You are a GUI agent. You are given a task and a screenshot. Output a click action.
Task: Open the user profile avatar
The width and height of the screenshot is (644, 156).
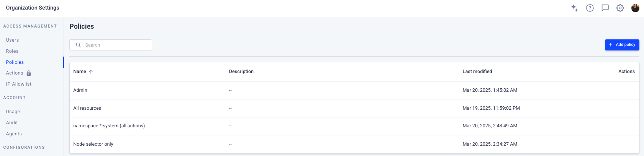pyautogui.click(x=635, y=8)
